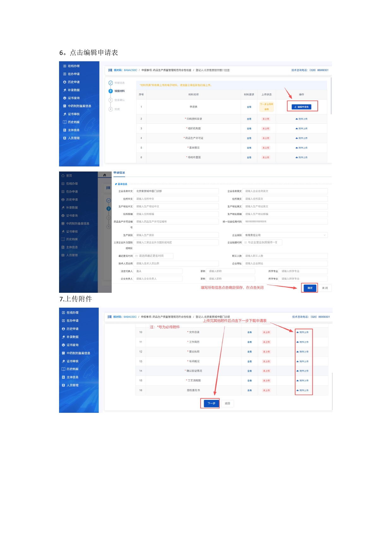The width and height of the screenshot is (392, 554).
Task: Open 企业类别 dropdown showing 有限责任公司
Action: 285,235
